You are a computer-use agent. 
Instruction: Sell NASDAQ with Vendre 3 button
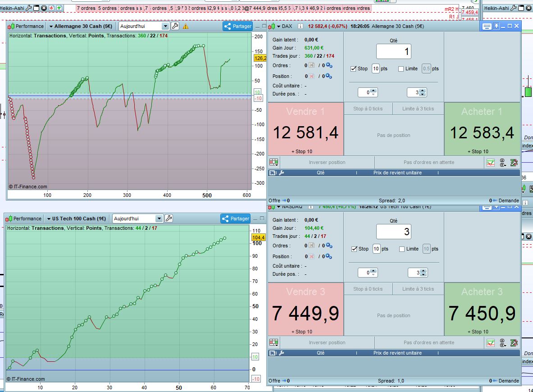(305, 309)
